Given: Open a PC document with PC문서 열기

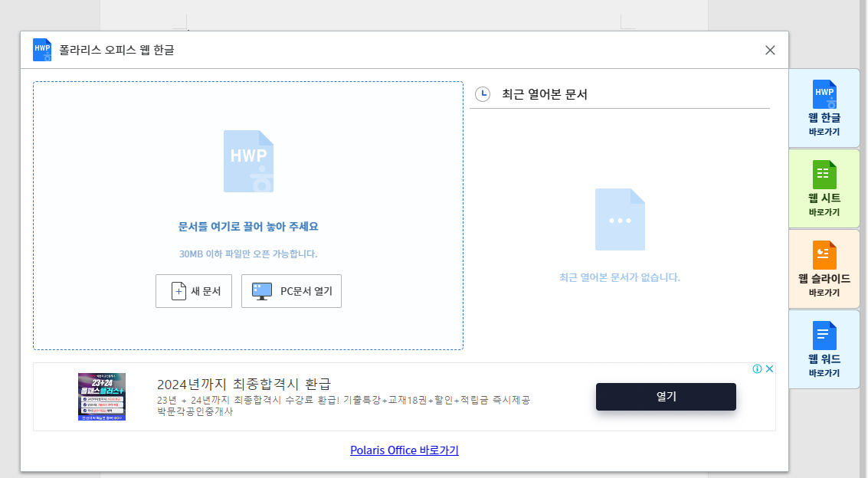Looking at the screenshot, I should point(291,291).
